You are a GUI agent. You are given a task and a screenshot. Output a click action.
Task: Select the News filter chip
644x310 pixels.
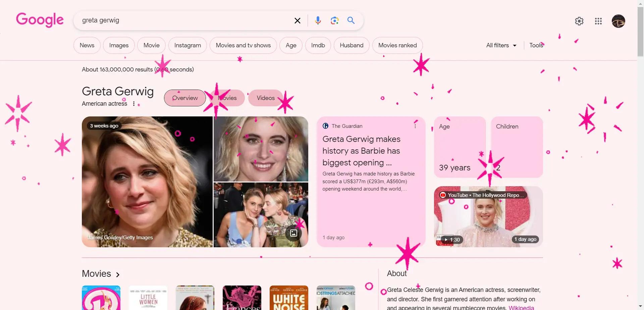[x=87, y=45]
